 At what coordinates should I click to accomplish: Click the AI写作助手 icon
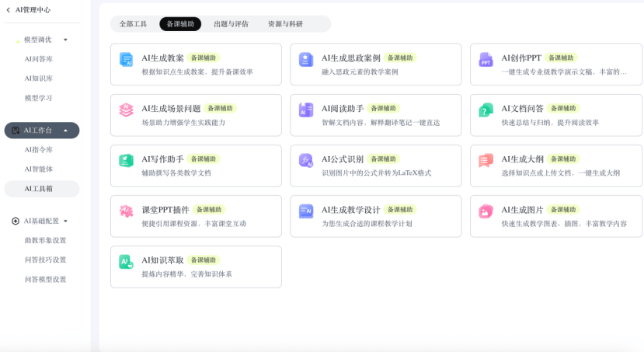coord(126,161)
